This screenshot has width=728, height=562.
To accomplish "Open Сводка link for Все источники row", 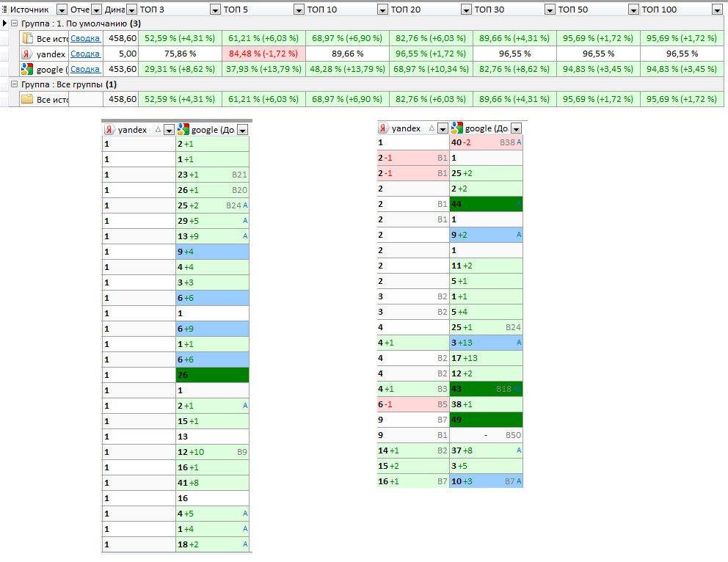I will 85,39.
